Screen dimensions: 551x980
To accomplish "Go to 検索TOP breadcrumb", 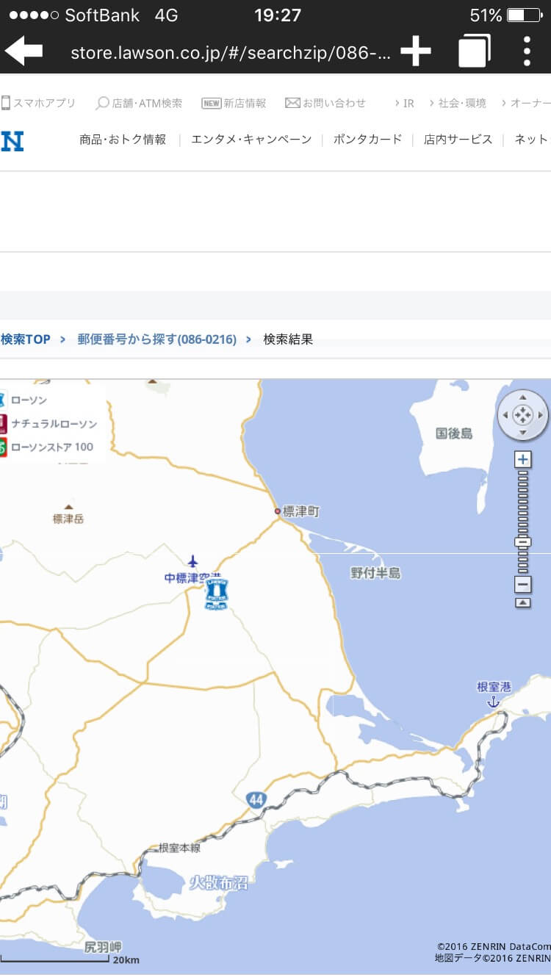I will [26, 339].
